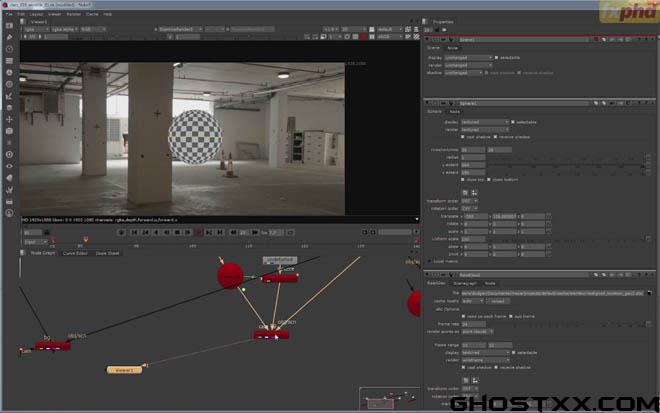Viewport: 660px width, 413px height.
Task: Open the Furnace plugins toolbar menu
Action: click(9, 213)
